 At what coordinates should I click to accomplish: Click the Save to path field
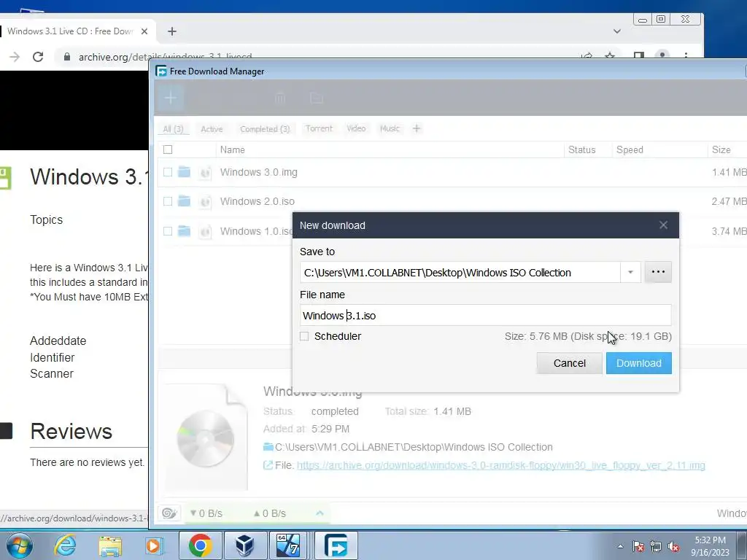(x=460, y=273)
